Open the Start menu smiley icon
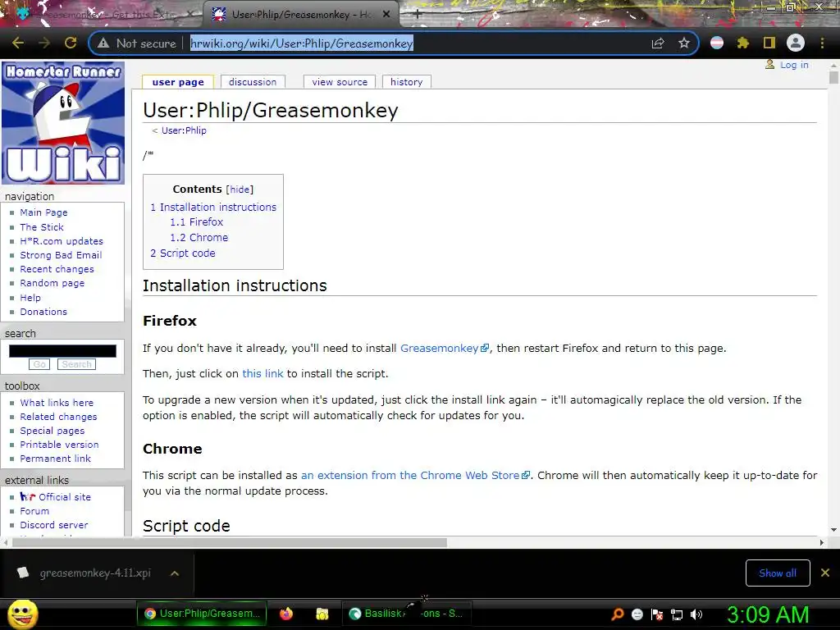 (22, 614)
